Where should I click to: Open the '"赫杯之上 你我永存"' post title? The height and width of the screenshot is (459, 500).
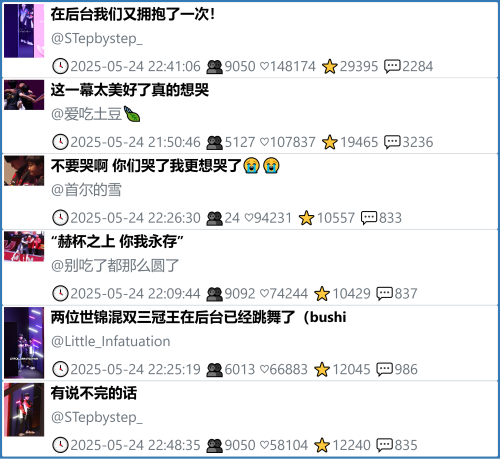(x=117, y=241)
